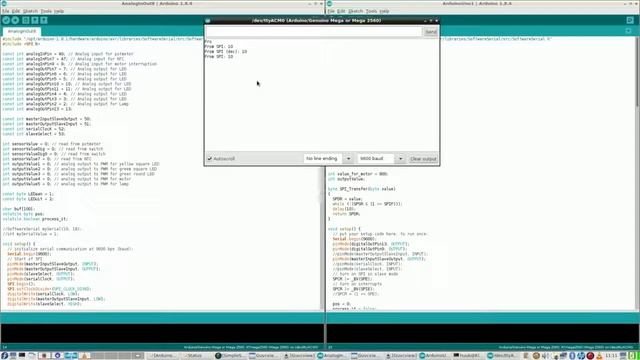
Task: Open Tools menu in right Arduino window
Action: (x=371, y=11)
